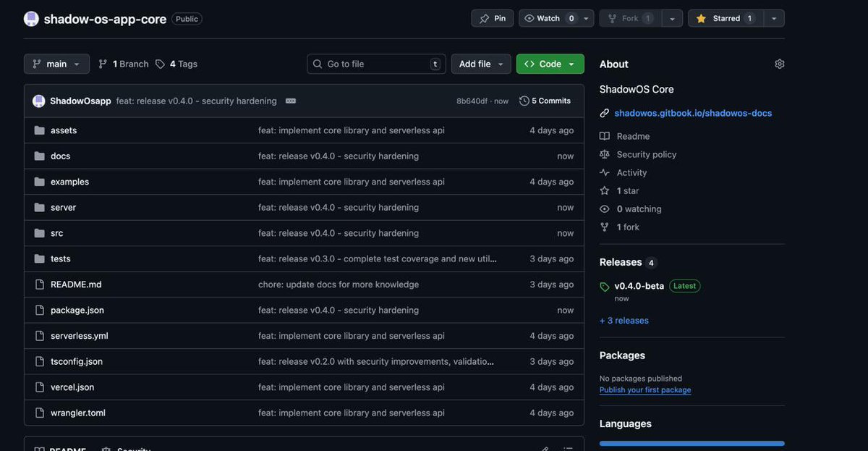The width and height of the screenshot is (868, 451).
Task: Open the Security policy
Action: point(646,153)
